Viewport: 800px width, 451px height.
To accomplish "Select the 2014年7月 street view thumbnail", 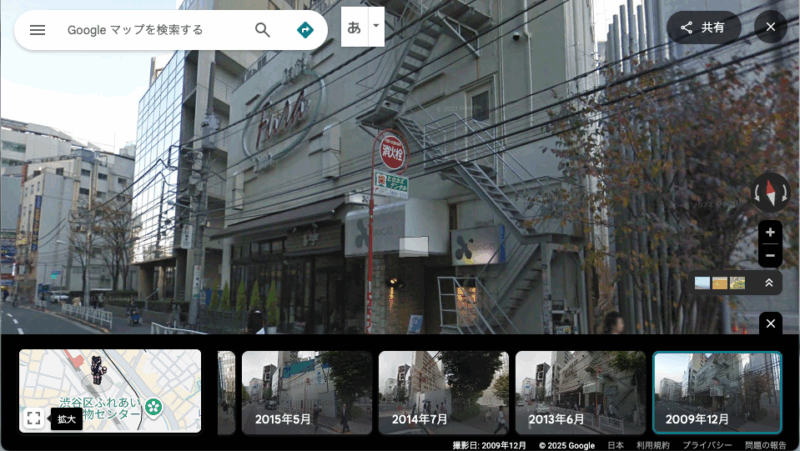I will [x=443, y=392].
